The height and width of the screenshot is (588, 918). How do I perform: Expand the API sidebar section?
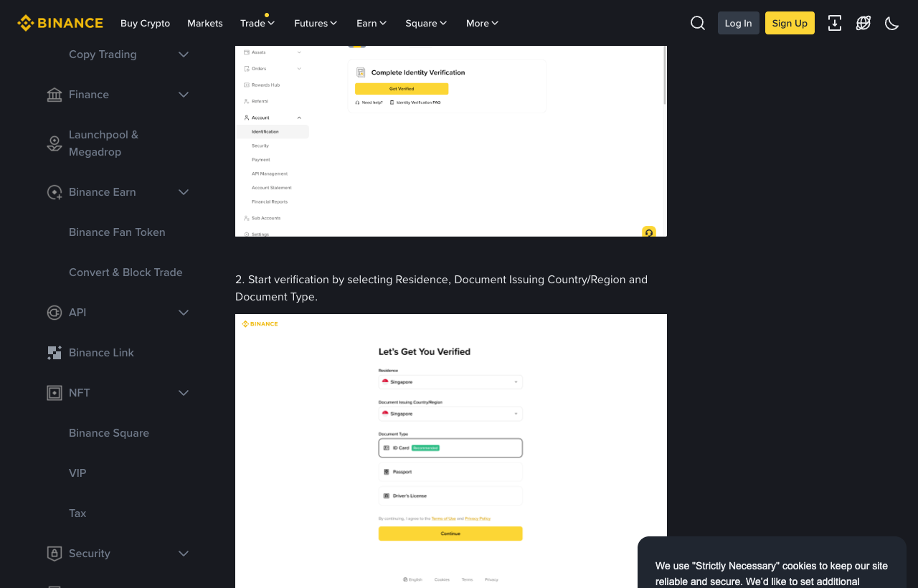click(x=184, y=313)
